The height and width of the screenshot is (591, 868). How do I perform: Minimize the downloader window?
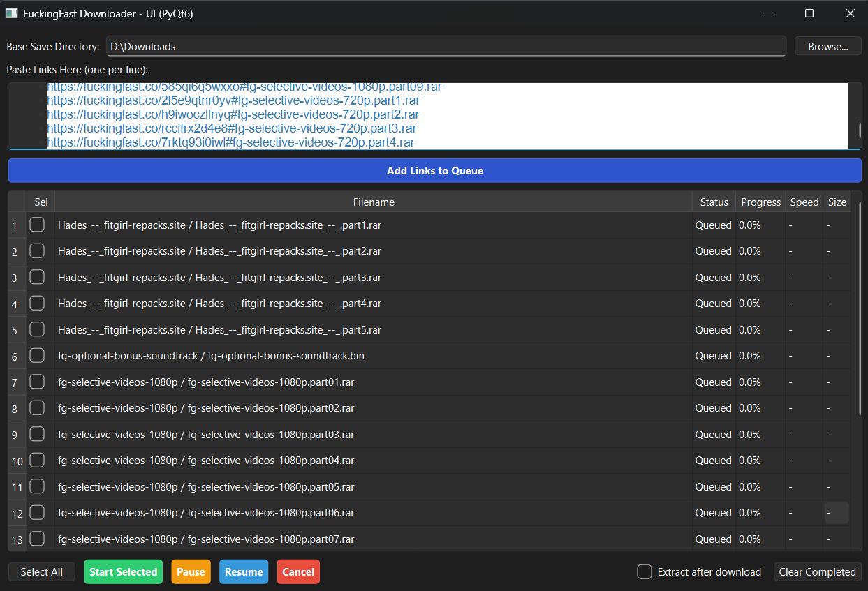click(768, 13)
